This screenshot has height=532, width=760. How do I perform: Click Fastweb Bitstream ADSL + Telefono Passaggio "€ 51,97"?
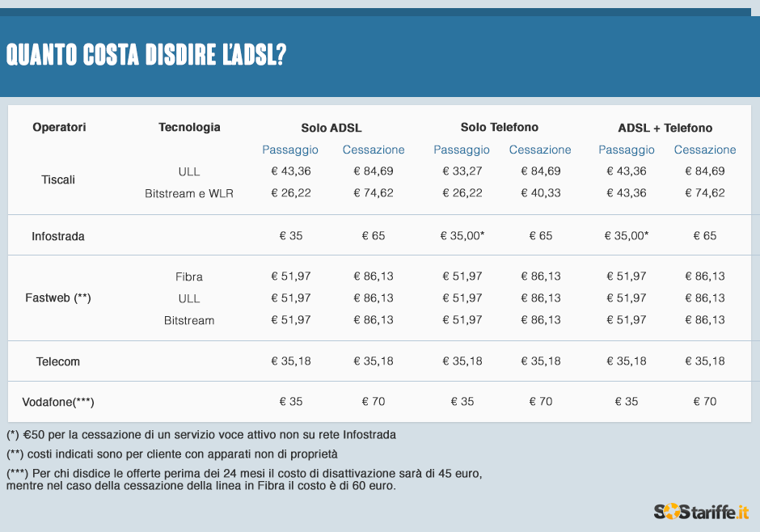[x=627, y=320]
